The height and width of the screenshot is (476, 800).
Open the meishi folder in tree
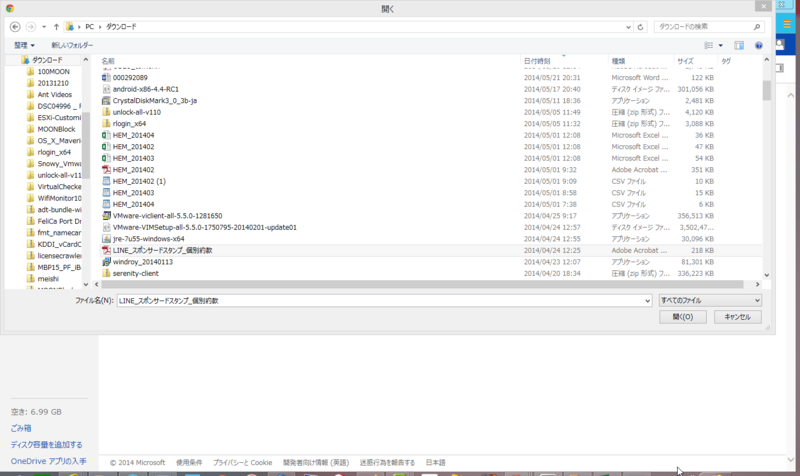[48, 279]
